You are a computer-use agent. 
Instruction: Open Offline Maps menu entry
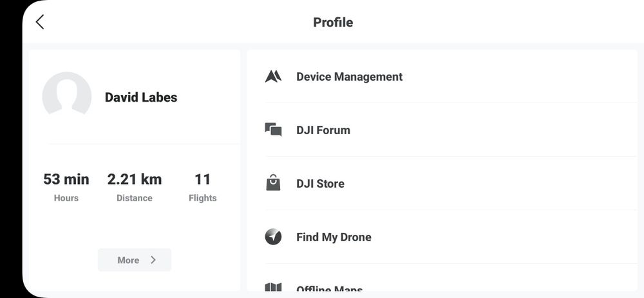point(442,278)
